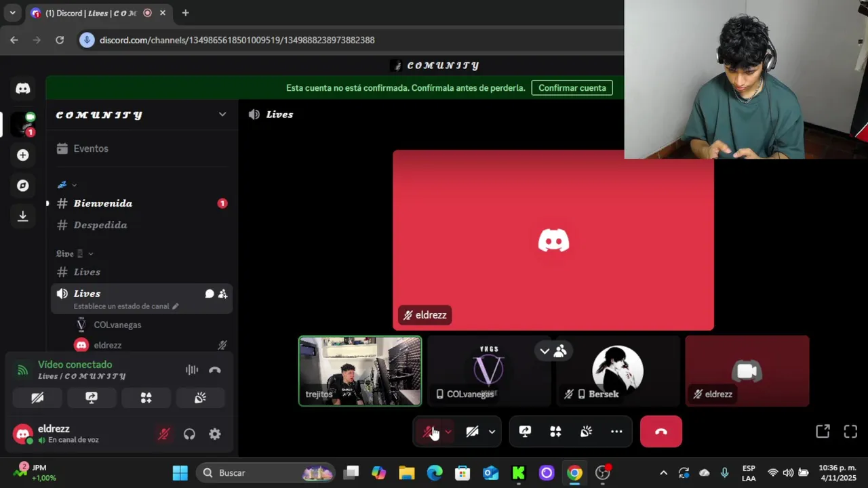868x488 pixels.
Task: Show hidden system tray icons chevron
Action: 663,473
